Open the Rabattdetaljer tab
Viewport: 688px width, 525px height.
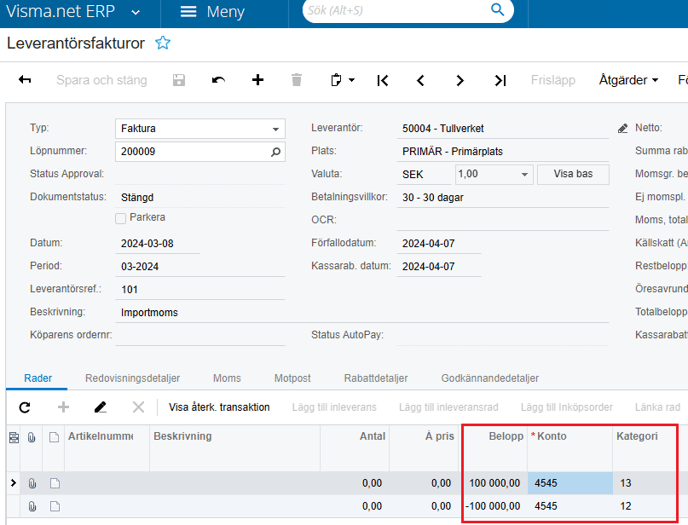[376, 378]
